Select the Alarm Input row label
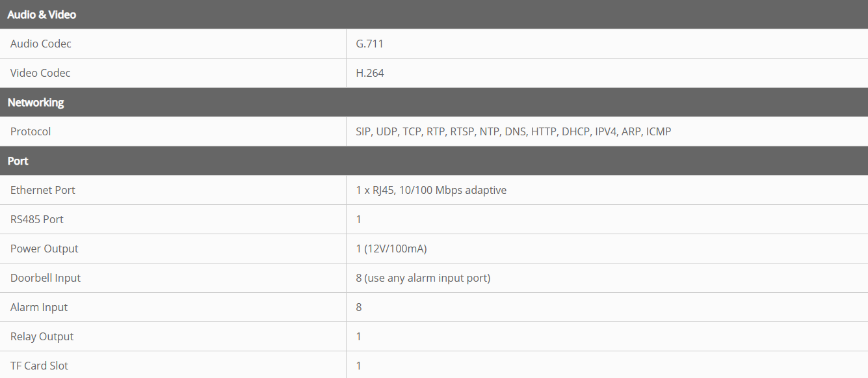 coord(39,307)
